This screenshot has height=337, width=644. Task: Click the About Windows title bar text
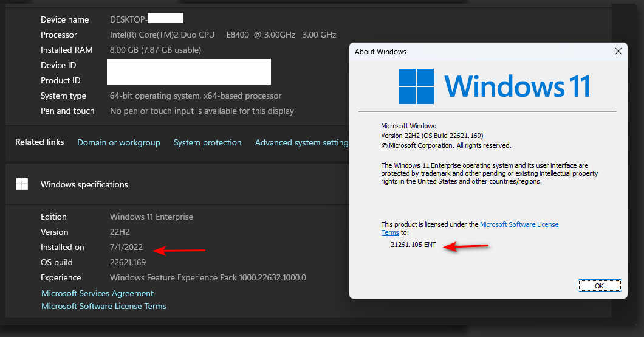click(380, 51)
